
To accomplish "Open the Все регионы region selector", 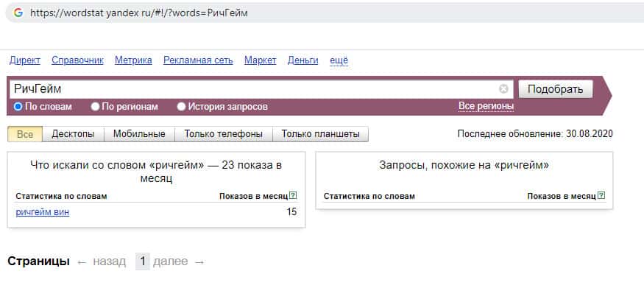I will pos(486,106).
